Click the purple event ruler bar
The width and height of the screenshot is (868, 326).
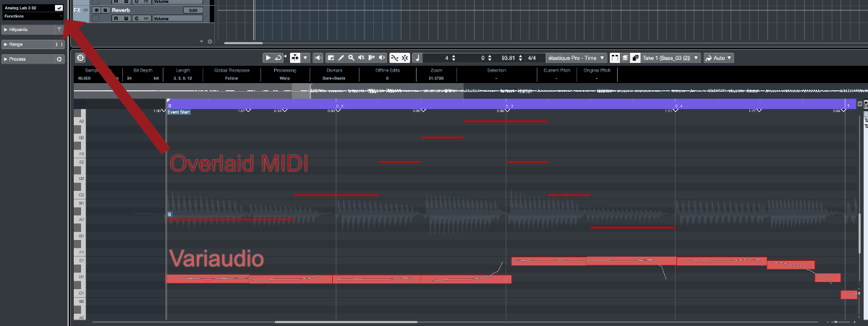[x=510, y=104]
